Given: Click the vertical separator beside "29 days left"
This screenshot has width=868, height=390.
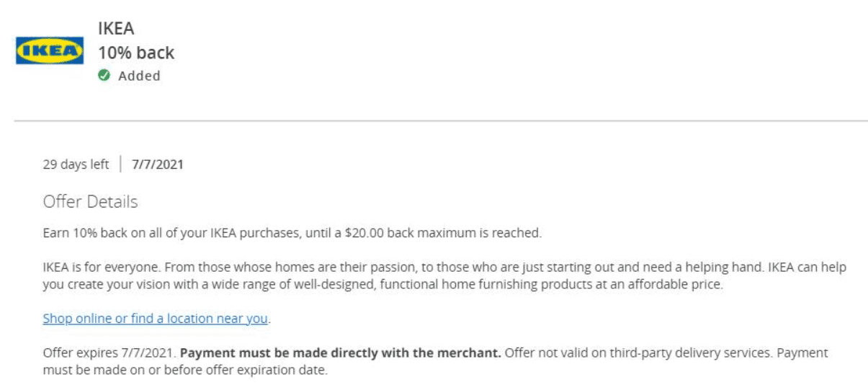Looking at the screenshot, I should (x=120, y=164).
